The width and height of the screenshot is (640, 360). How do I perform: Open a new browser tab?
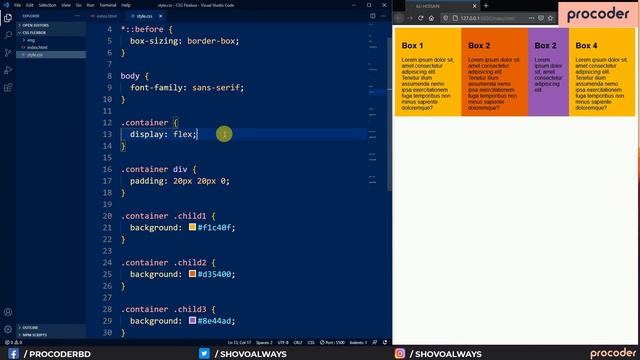click(486, 6)
